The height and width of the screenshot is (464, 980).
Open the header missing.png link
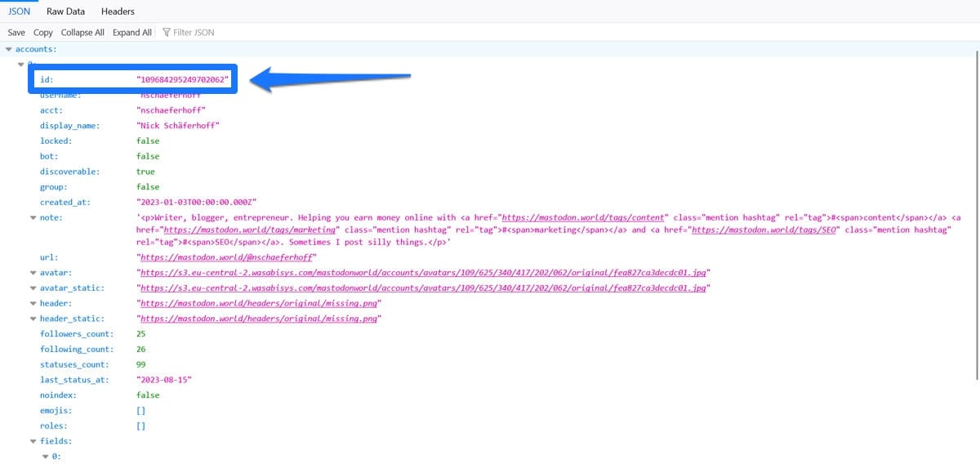(261, 303)
